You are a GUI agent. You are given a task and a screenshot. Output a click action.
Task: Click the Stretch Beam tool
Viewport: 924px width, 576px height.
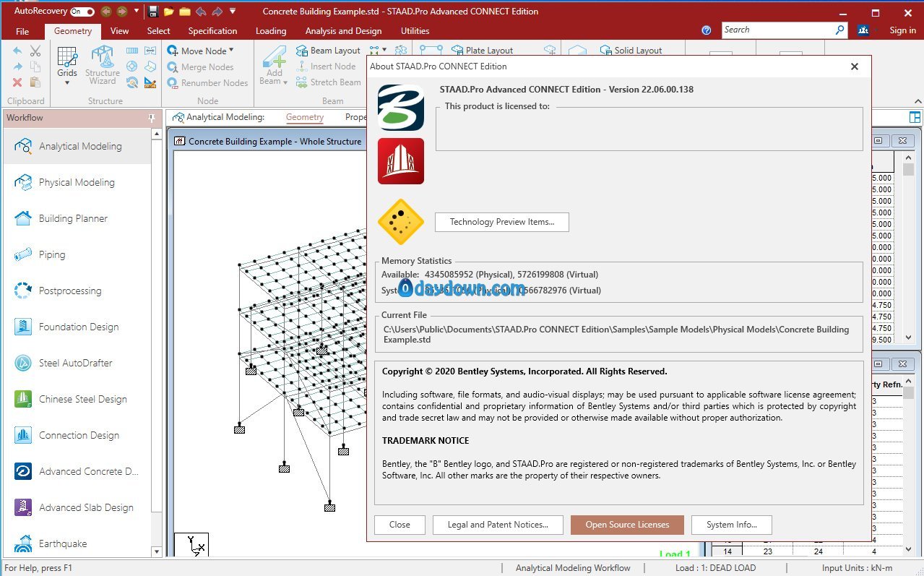(328, 82)
